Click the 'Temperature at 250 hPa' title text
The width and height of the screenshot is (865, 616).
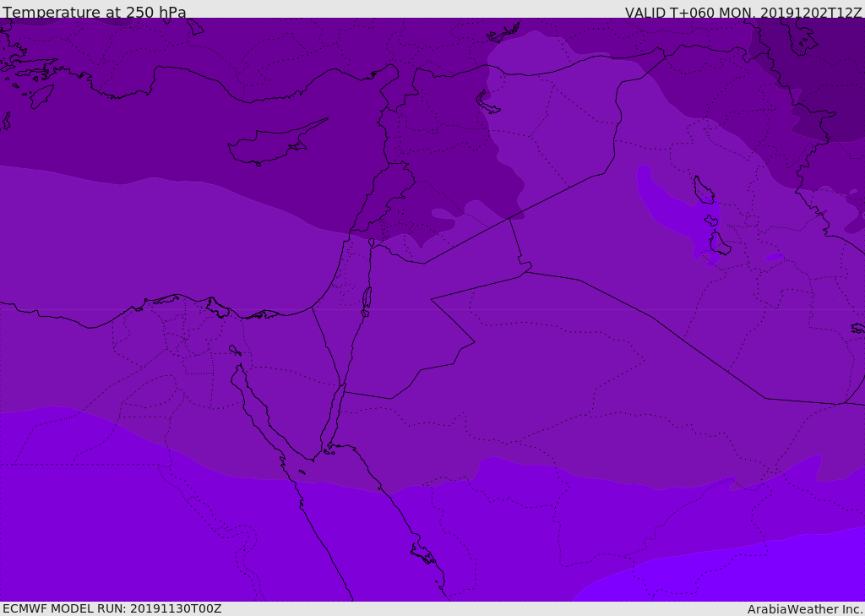95,12
